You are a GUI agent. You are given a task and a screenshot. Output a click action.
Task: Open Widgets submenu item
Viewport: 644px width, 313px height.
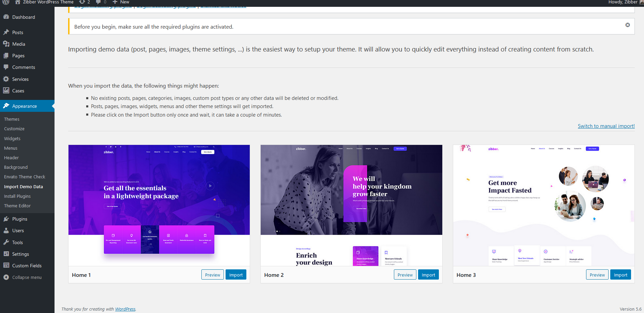[12, 138]
